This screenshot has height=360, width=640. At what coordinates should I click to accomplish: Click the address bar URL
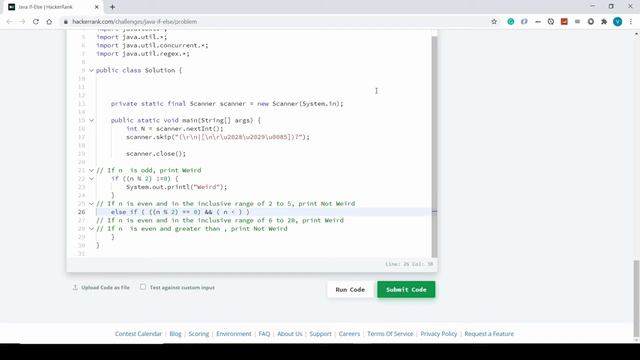pos(135,22)
